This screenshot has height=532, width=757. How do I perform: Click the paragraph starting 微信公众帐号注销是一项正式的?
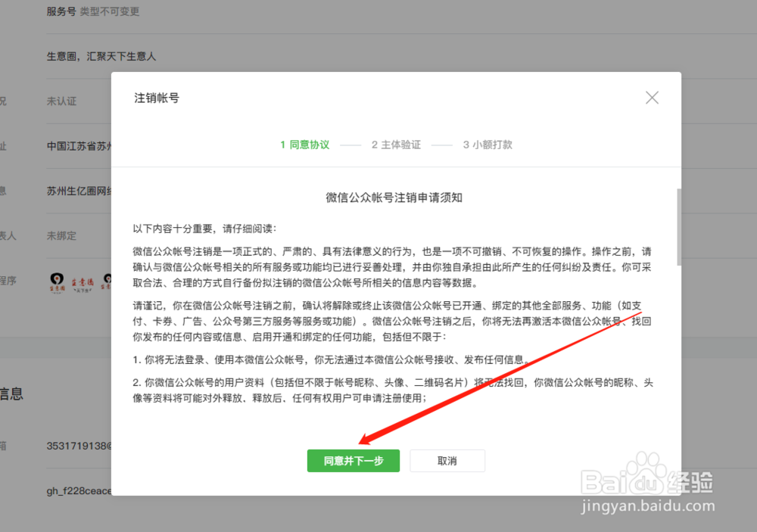point(392,267)
